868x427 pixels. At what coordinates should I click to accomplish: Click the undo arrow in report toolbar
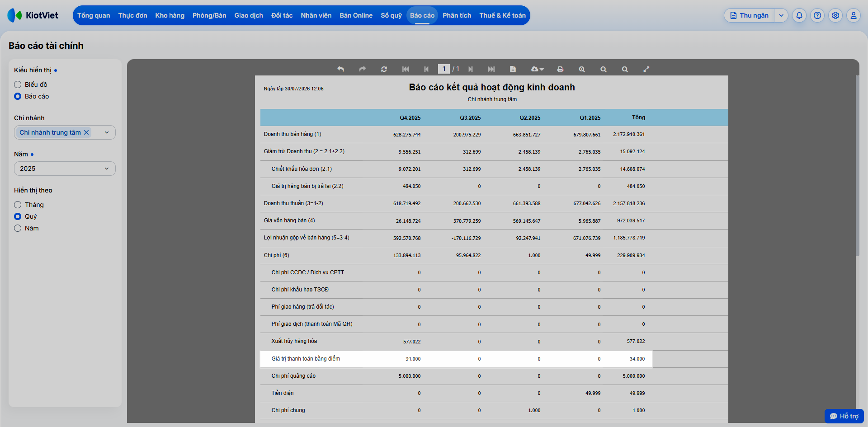coord(340,69)
